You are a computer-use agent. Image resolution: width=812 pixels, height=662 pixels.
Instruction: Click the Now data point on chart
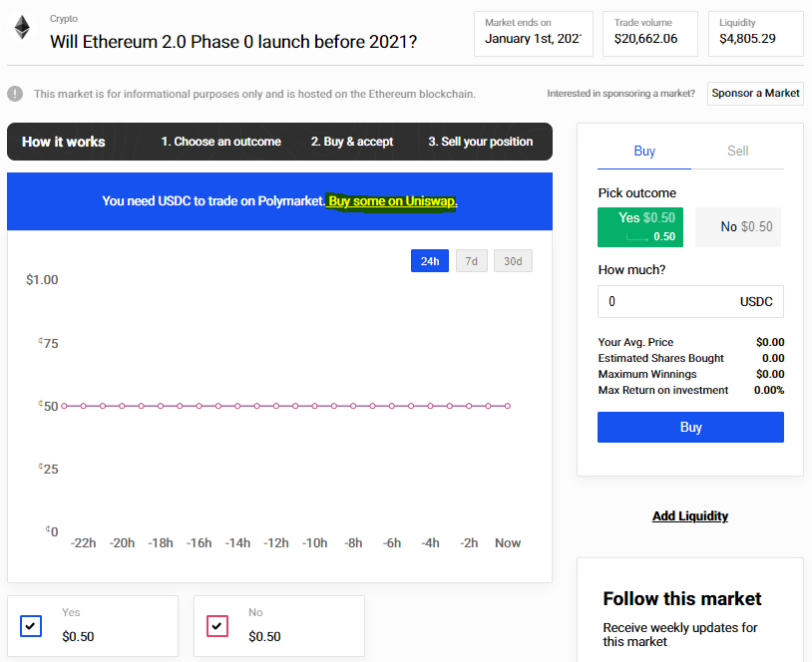tap(508, 406)
